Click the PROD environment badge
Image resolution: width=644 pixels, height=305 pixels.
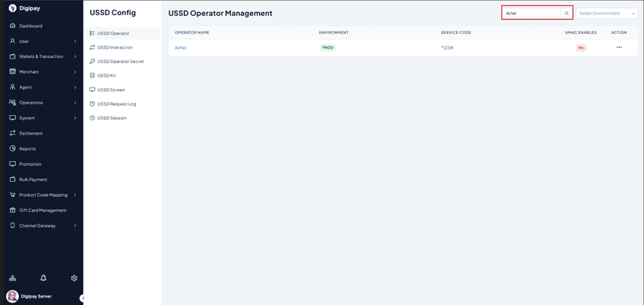pyautogui.click(x=327, y=48)
